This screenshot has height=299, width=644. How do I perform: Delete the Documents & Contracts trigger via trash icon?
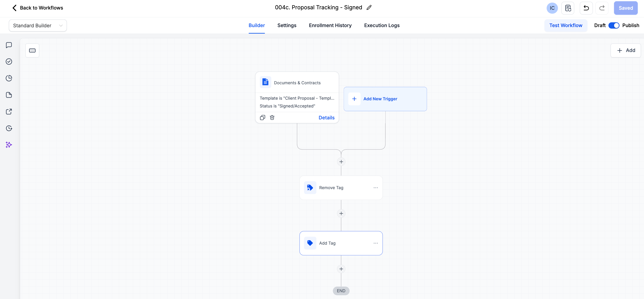(272, 117)
